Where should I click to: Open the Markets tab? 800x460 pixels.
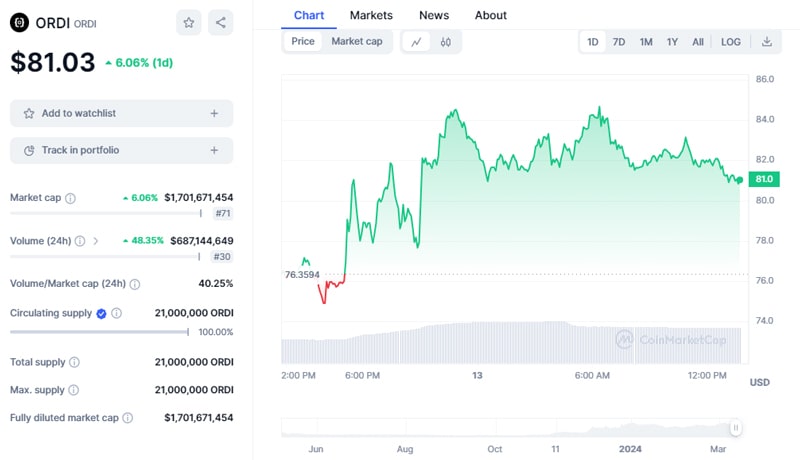[371, 15]
